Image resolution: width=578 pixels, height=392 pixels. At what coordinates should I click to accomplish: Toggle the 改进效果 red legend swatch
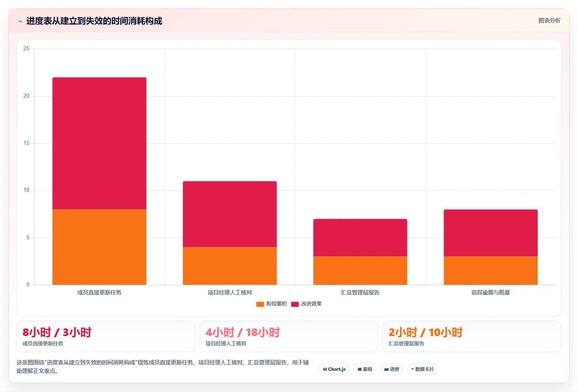295,304
